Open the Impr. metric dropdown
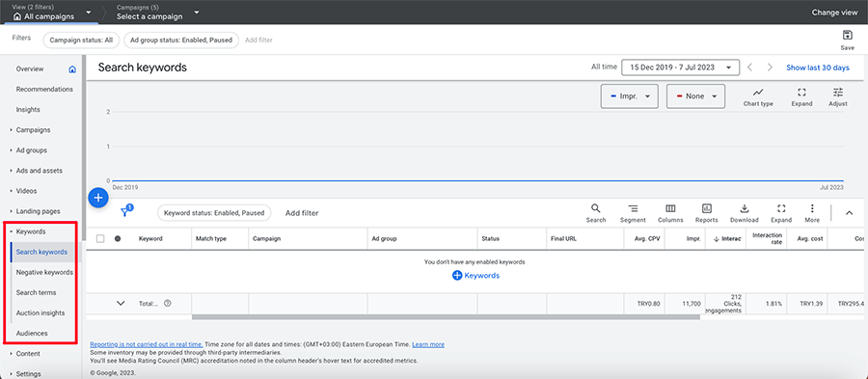The height and width of the screenshot is (379, 868). click(x=630, y=96)
